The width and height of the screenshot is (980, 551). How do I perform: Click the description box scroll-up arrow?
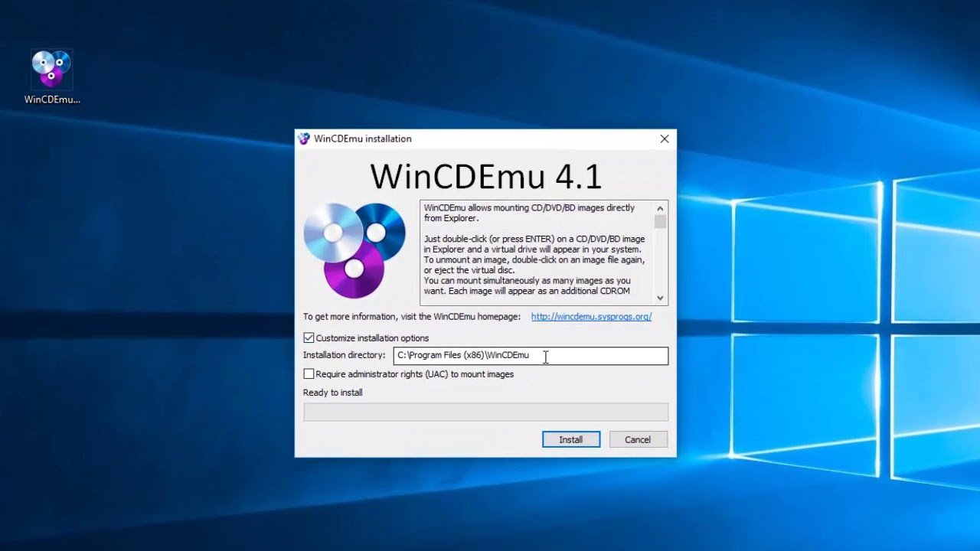[x=660, y=208]
